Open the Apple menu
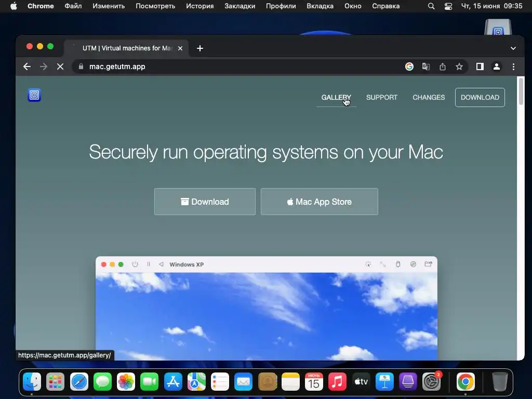Image resolution: width=532 pixels, height=399 pixels. (x=14, y=6)
